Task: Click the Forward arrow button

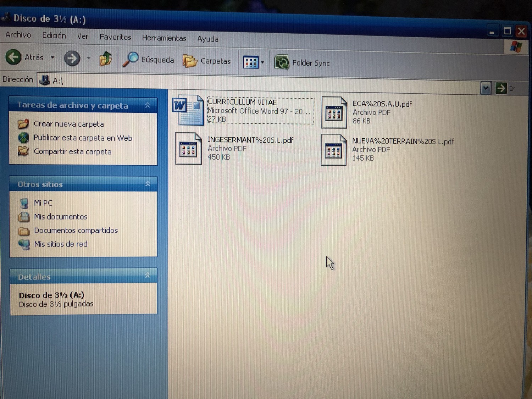Action: point(72,58)
